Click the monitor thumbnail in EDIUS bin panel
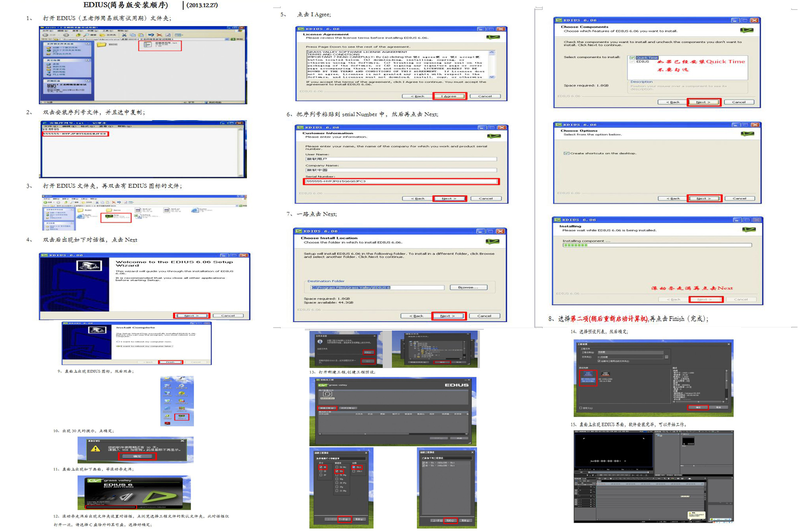Screen dimensions: 803x532 coord(688,441)
